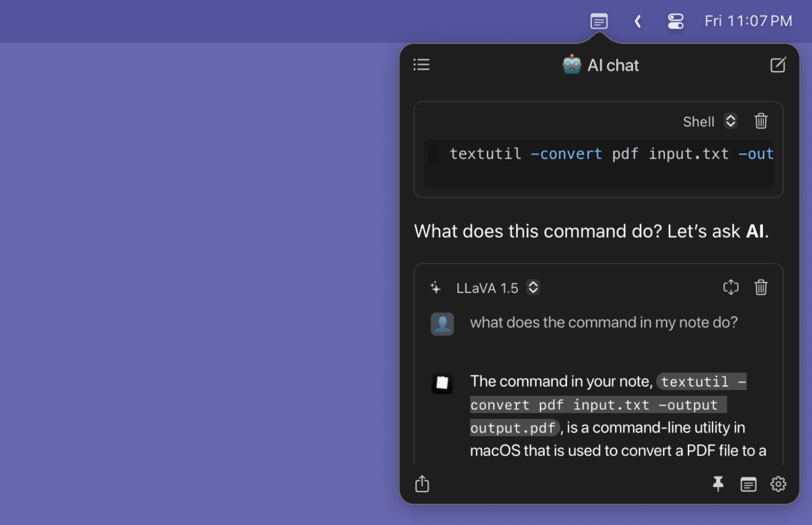Delete the Shell code block with trash icon
812x525 pixels.
[x=761, y=121]
